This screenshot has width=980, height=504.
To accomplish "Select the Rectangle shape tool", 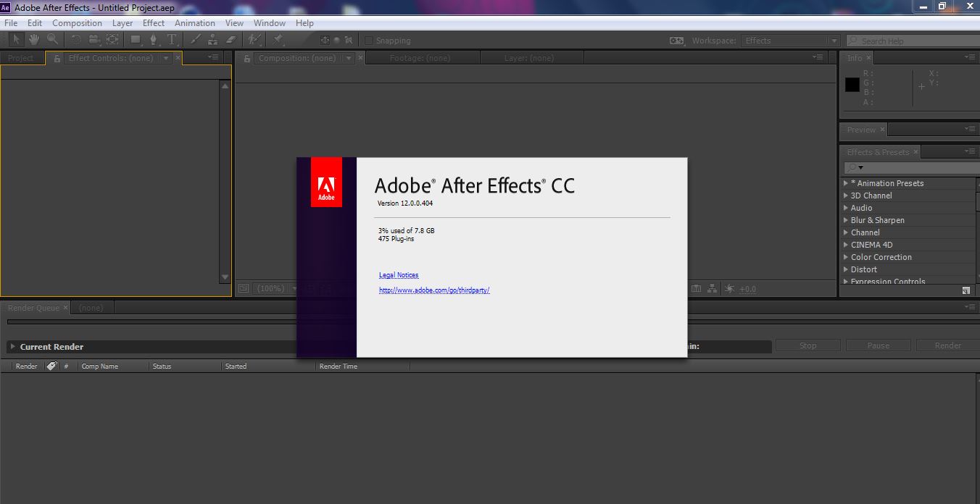I will pos(136,40).
